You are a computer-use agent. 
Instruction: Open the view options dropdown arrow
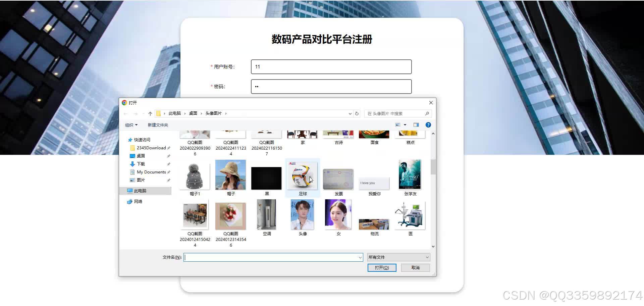point(405,125)
